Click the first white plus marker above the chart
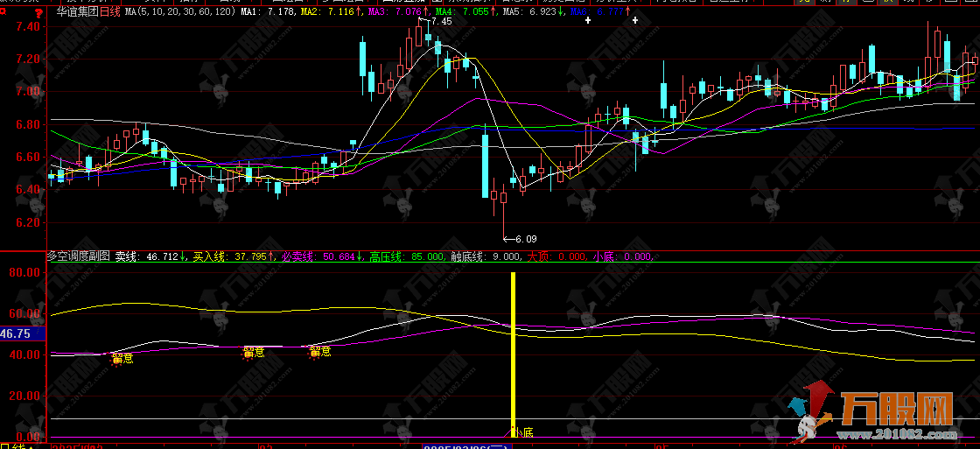The width and height of the screenshot is (980, 449). (587, 21)
